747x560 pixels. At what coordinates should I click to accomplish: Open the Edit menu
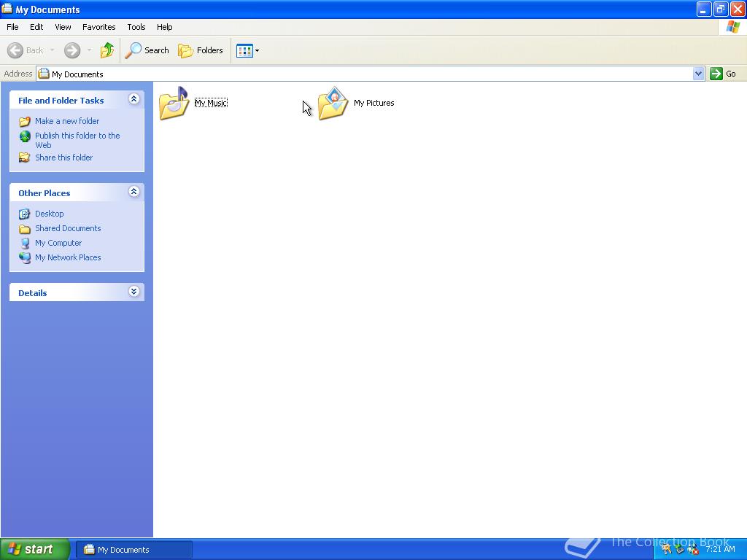(36, 27)
